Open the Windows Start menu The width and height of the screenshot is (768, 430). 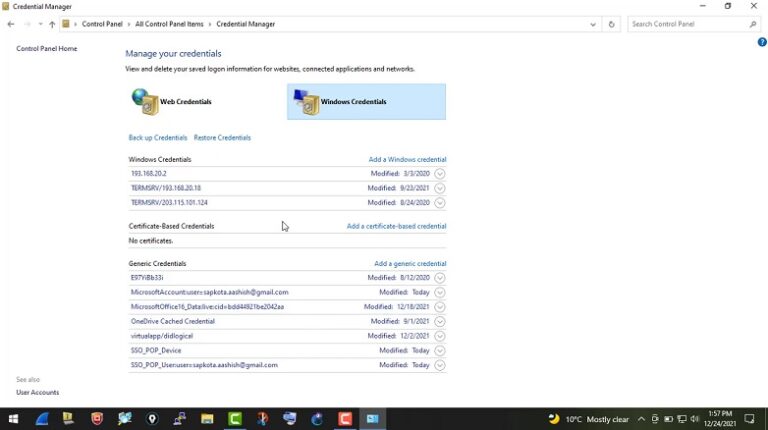(14, 419)
